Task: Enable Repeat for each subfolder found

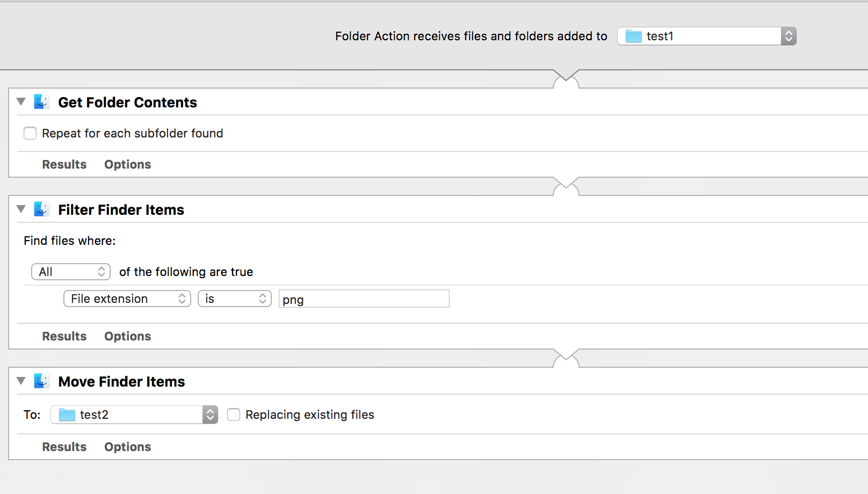Action: pos(30,133)
